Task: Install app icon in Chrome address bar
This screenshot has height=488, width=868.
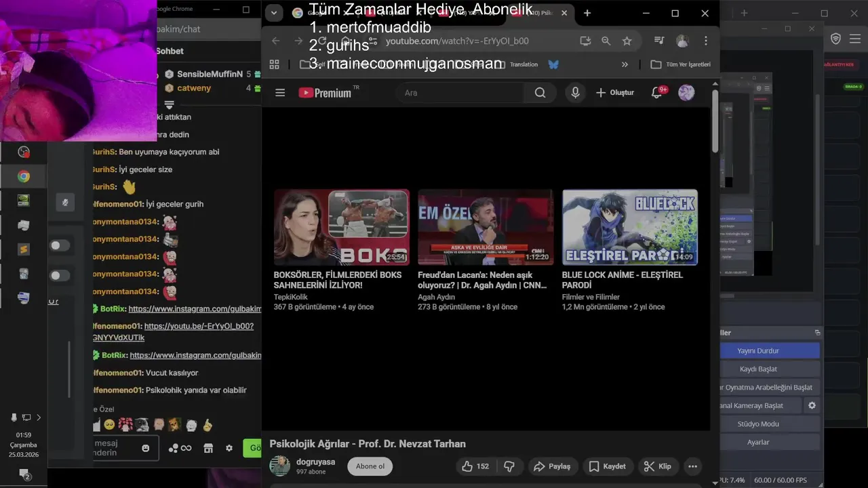Action: tap(585, 41)
